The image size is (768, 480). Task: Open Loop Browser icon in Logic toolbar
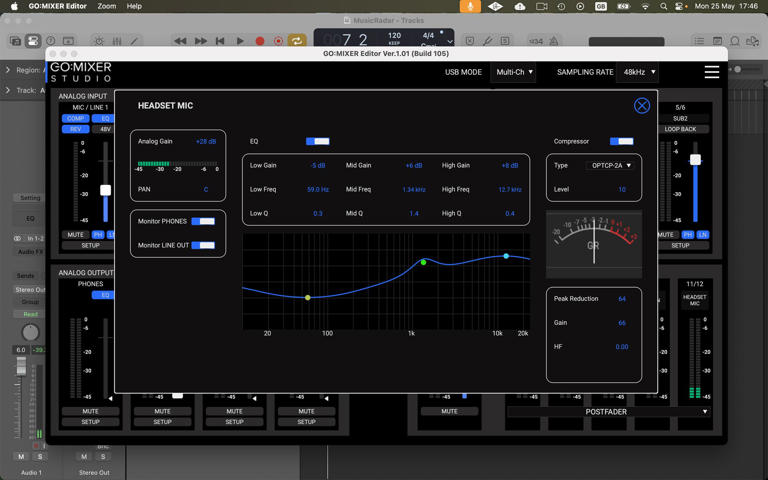(x=735, y=41)
